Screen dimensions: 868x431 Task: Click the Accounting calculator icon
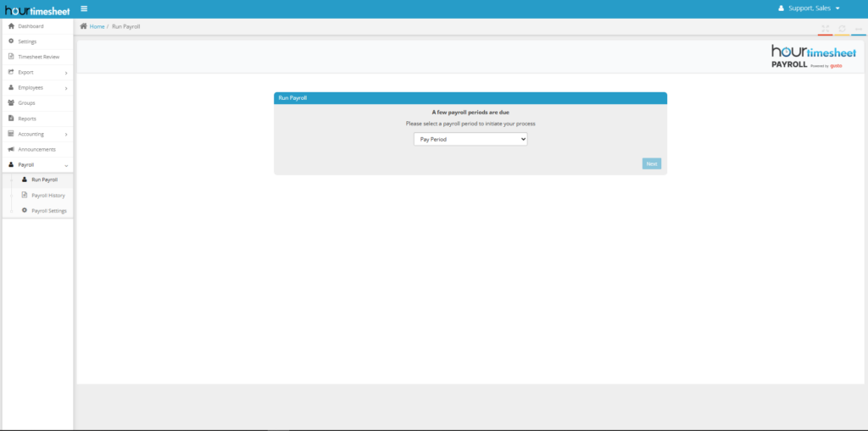pyautogui.click(x=11, y=134)
